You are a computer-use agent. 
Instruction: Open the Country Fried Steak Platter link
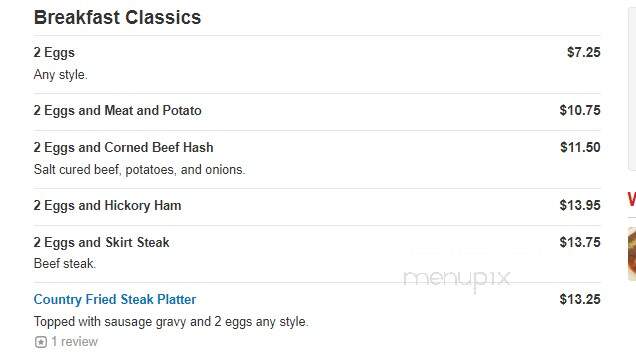[115, 299]
